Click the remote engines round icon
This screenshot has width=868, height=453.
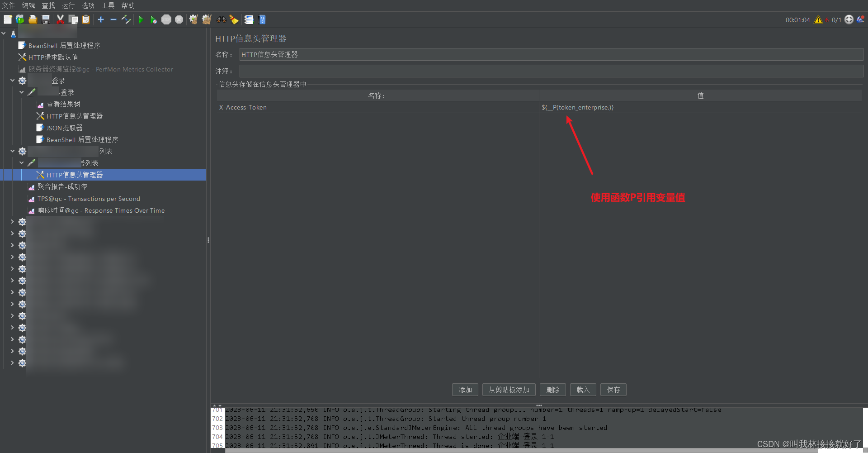pos(849,19)
